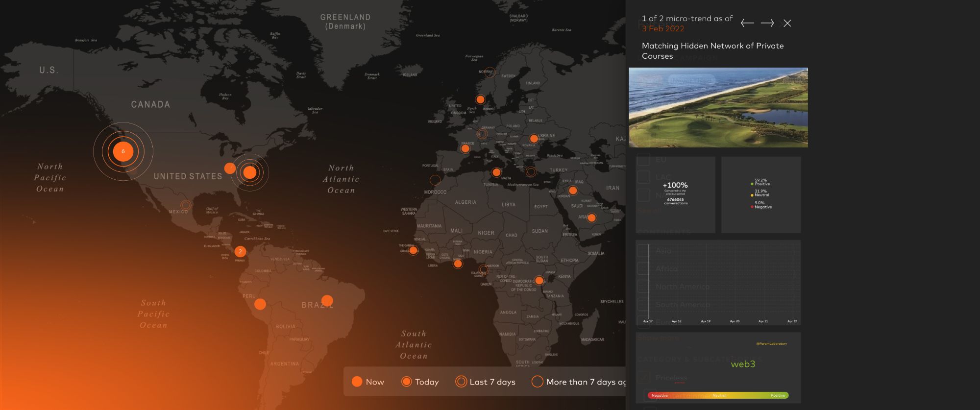Open the golf course trend image

pyautogui.click(x=718, y=107)
